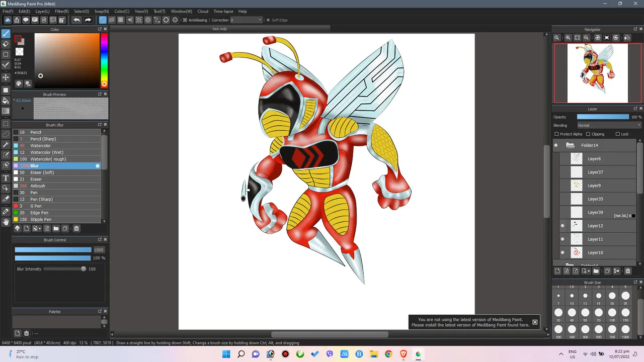Open the File menu

[x=8, y=11]
